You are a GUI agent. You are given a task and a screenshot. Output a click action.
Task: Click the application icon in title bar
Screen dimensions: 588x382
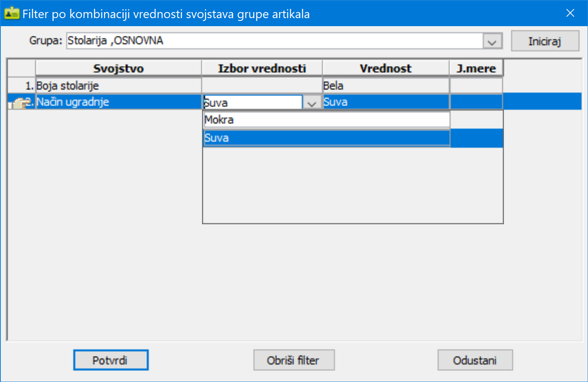(x=12, y=13)
